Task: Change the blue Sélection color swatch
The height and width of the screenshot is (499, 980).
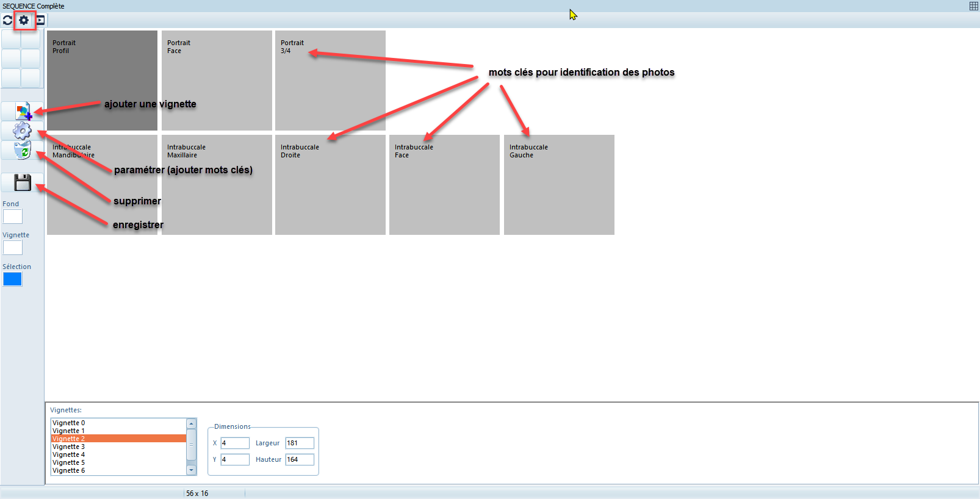Action: tap(13, 279)
